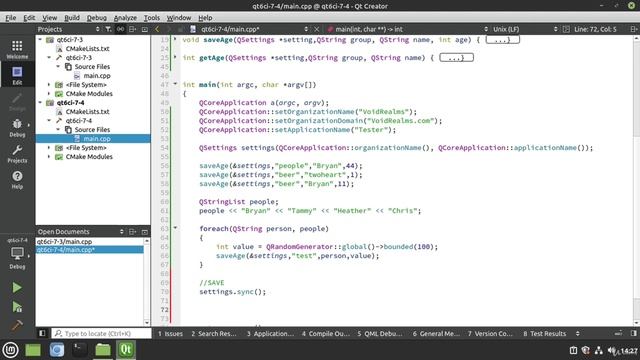Click the locator search field

101,333
